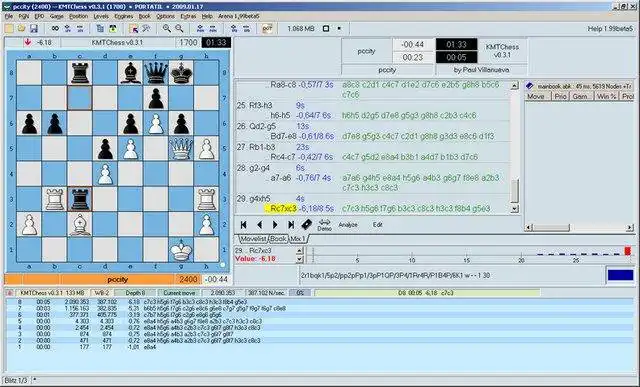Select the white queen on g5
The image size is (640, 387).
point(181,149)
